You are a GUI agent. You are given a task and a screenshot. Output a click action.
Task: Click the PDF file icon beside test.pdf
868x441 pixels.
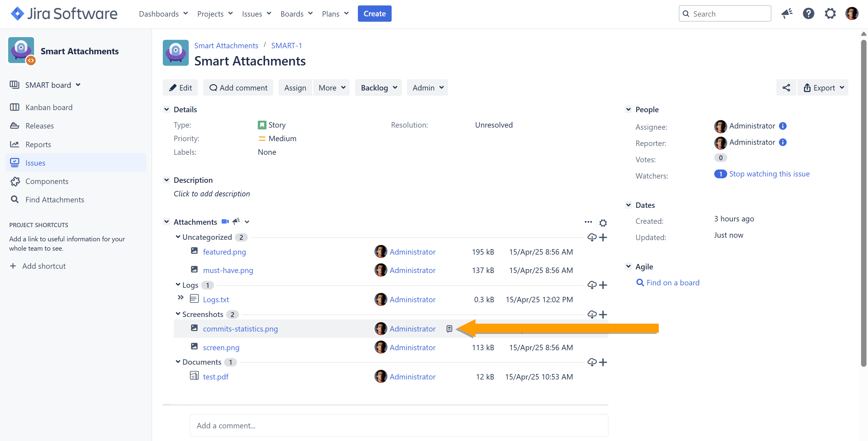tap(194, 376)
